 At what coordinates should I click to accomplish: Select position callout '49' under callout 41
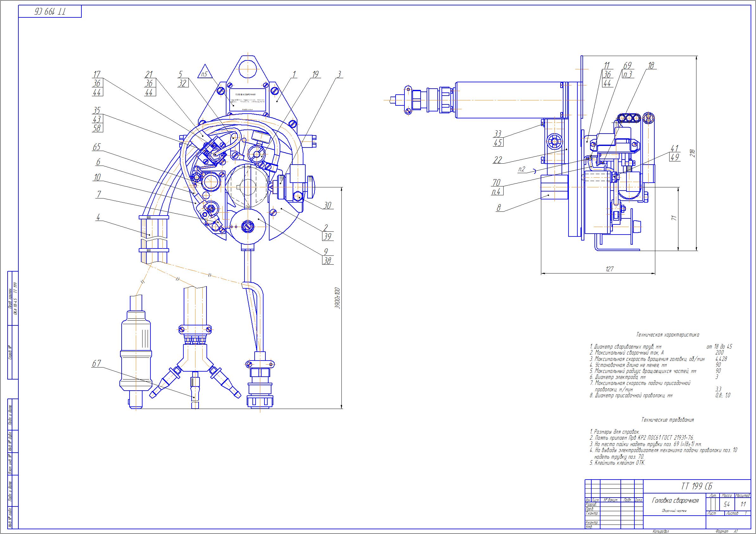(x=675, y=157)
